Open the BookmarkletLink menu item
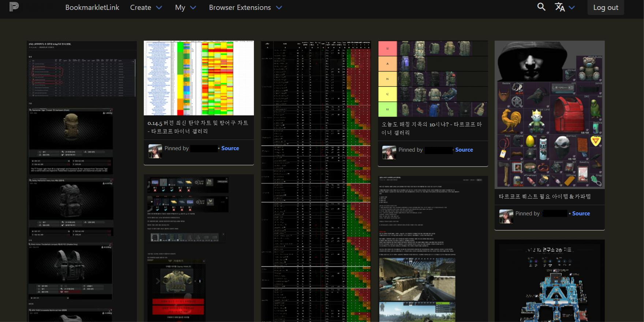 click(92, 8)
